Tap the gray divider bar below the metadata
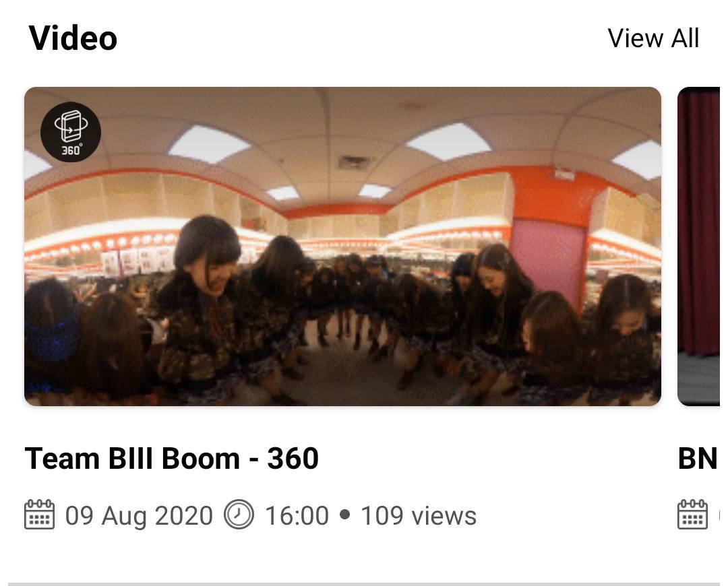This screenshot has height=586, width=728. [364, 584]
